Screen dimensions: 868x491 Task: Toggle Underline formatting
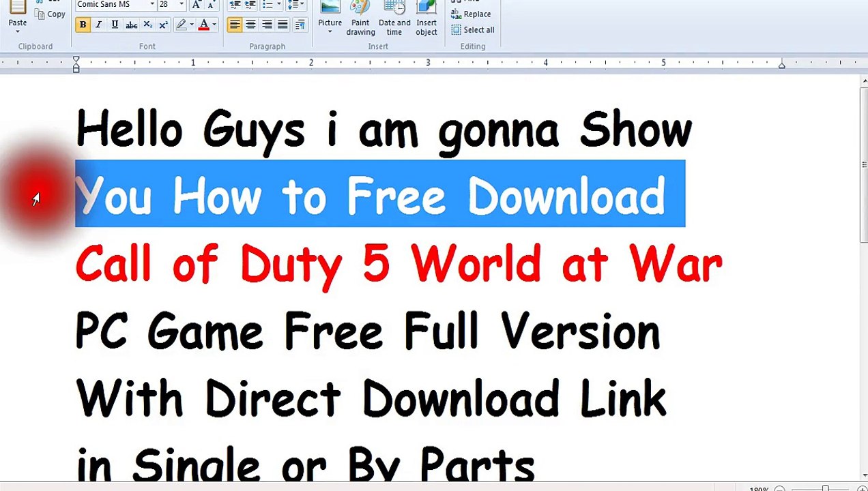[x=115, y=25]
